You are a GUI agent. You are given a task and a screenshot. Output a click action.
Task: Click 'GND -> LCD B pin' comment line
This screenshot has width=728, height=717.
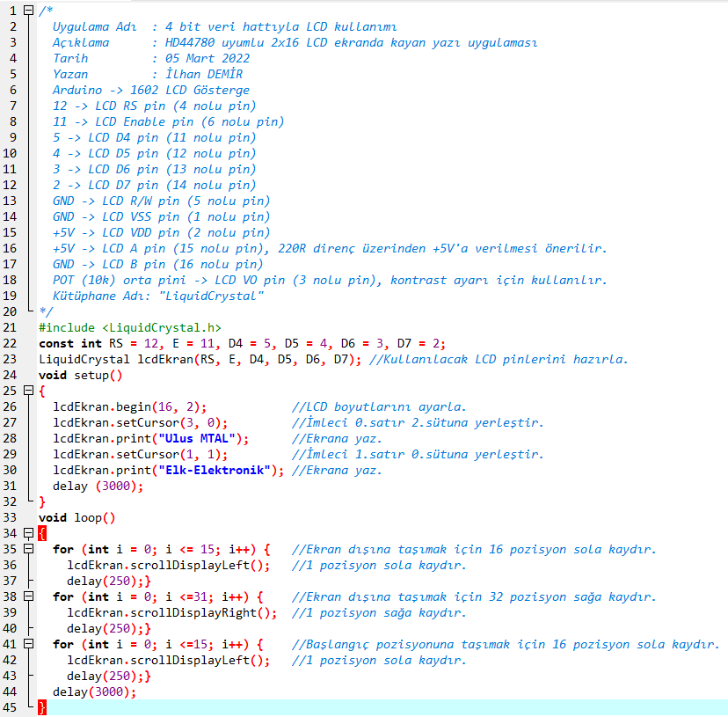(158, 265)
